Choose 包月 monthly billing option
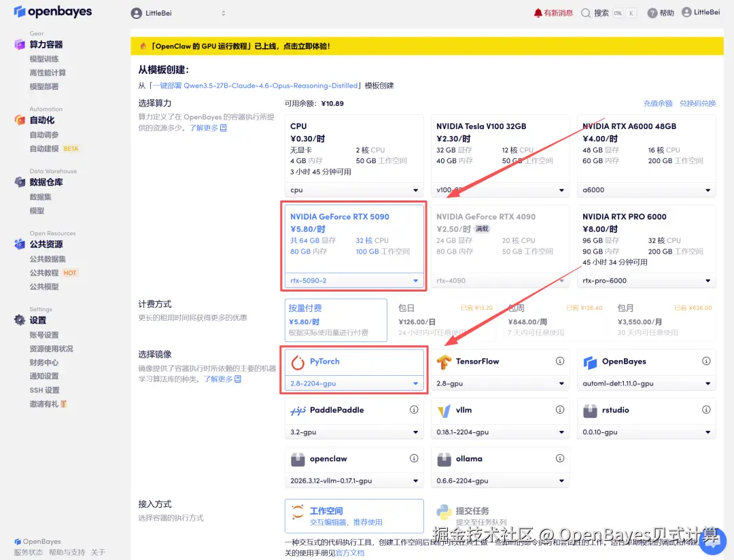This screenshot has width=734, height=560. click(x=665, y=320)
